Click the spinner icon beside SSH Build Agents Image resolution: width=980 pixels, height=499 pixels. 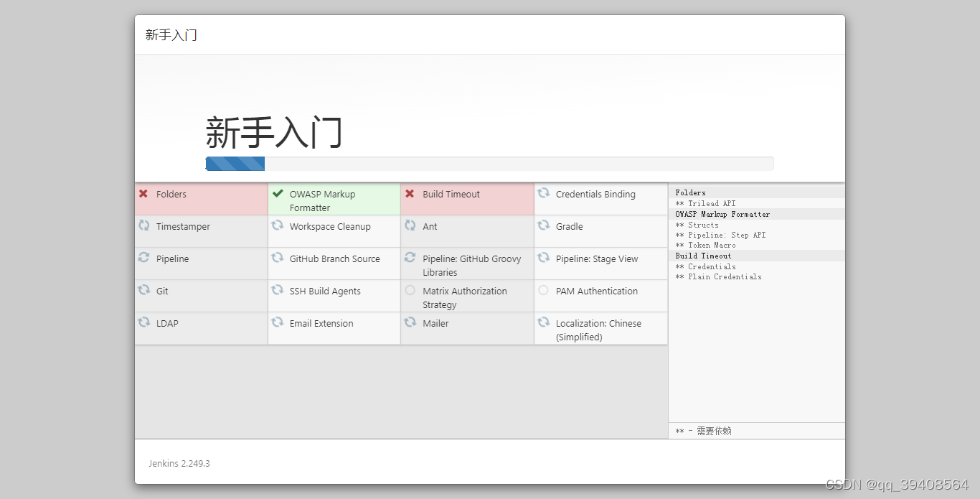[x=277, y=290]
